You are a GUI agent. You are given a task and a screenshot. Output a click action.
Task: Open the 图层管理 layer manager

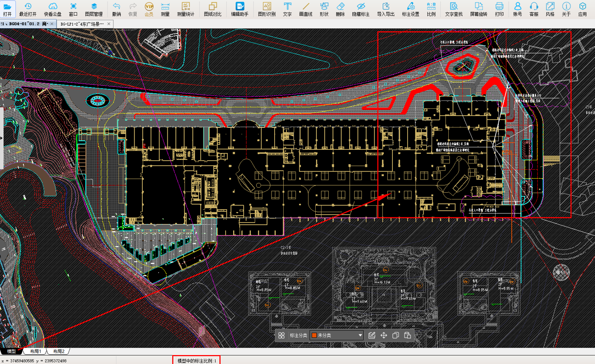[93, 9]
